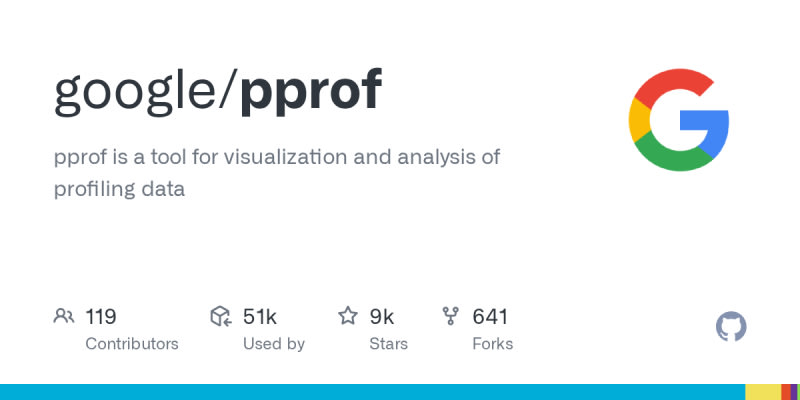
Task: Click the "Used by" label
Action: [274, 344]
